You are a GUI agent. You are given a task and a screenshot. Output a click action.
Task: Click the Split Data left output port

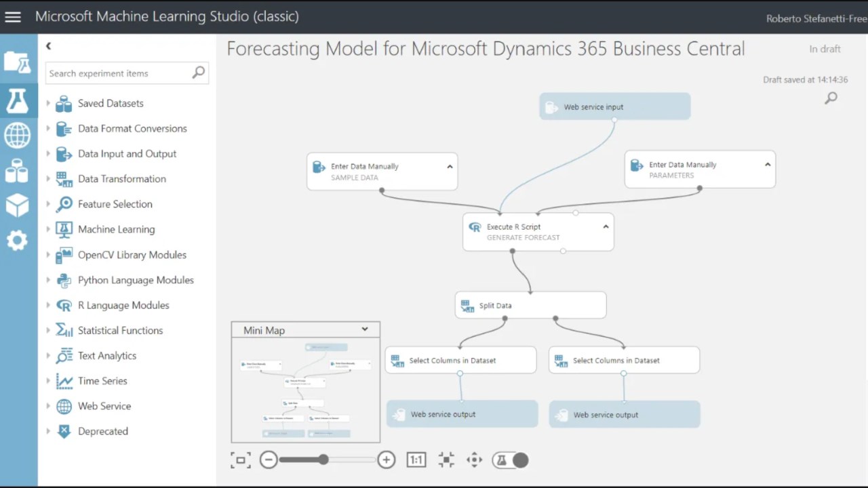point(505,319)
